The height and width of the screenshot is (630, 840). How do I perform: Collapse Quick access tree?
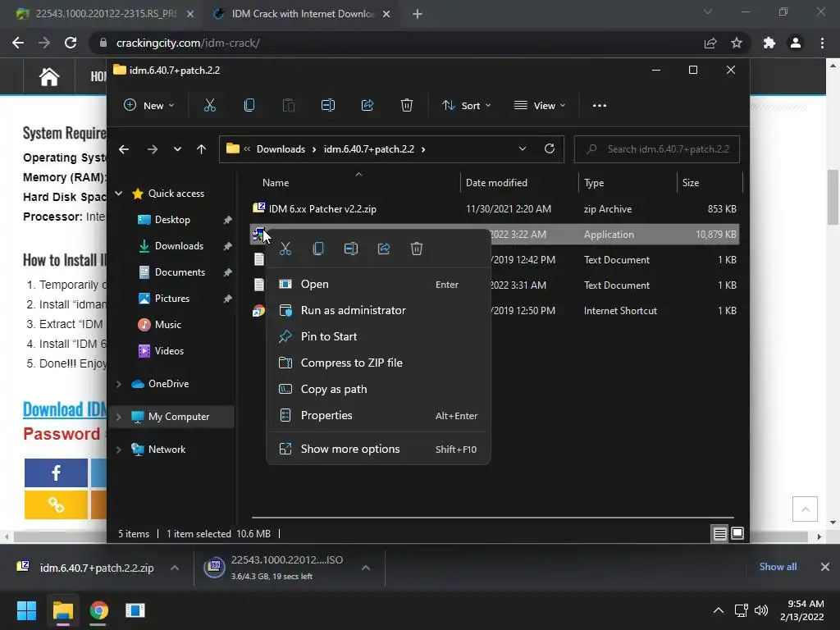[x=119, y=194]
